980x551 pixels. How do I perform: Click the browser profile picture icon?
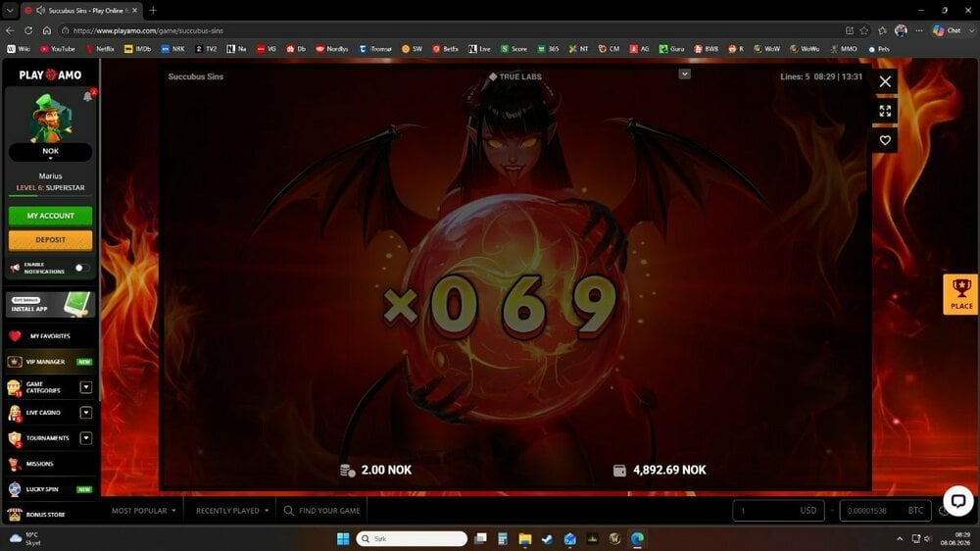[901, 30]
